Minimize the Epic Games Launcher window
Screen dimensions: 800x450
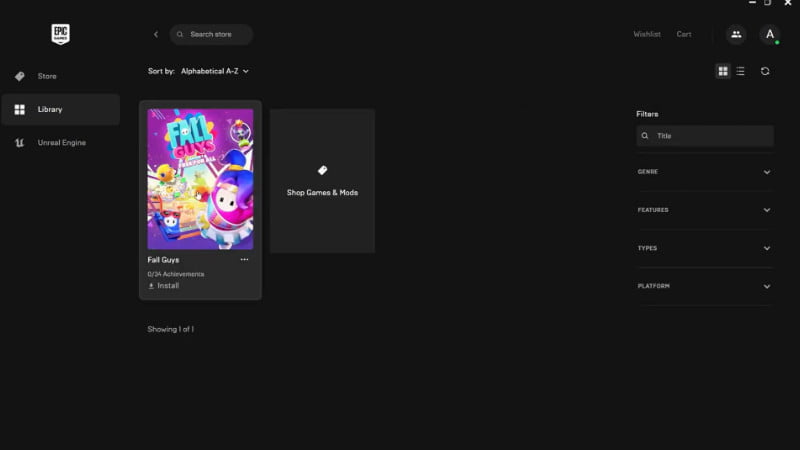coord(752,3)
